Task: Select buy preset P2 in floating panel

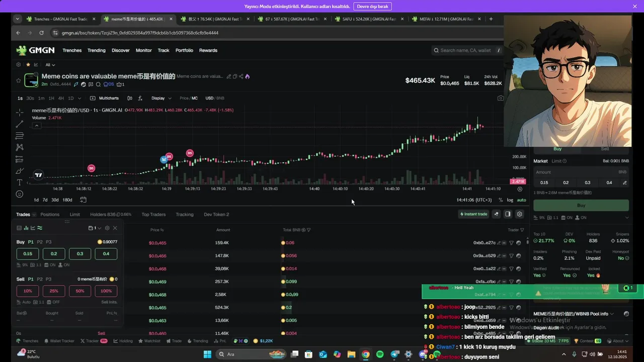Action: [x=40, y=242]
